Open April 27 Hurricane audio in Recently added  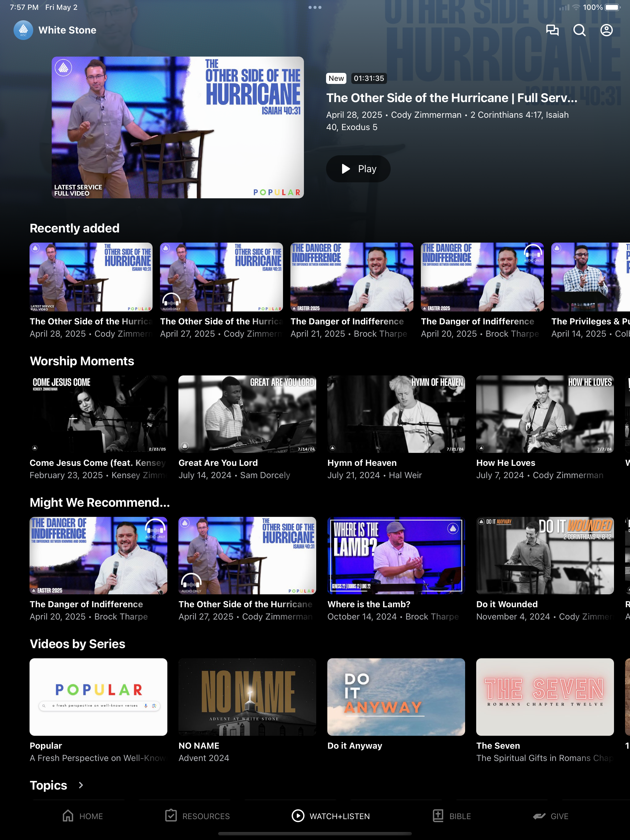(221, 277)
